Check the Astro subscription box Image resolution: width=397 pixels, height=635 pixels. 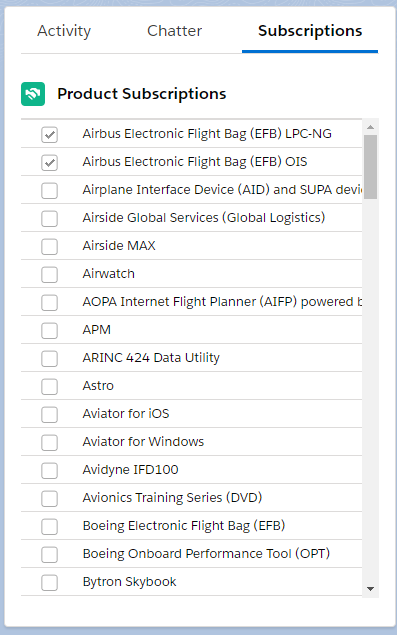click(49, 386)
